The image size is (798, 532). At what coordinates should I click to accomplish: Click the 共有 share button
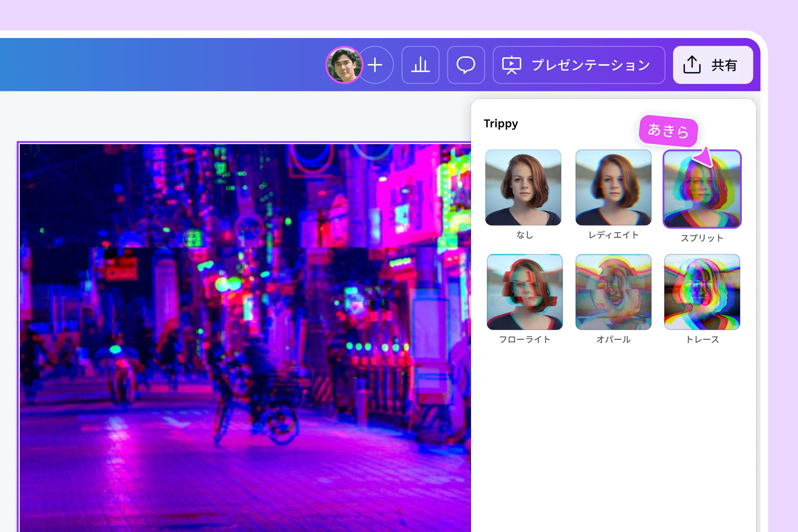(x=713, y=65)
